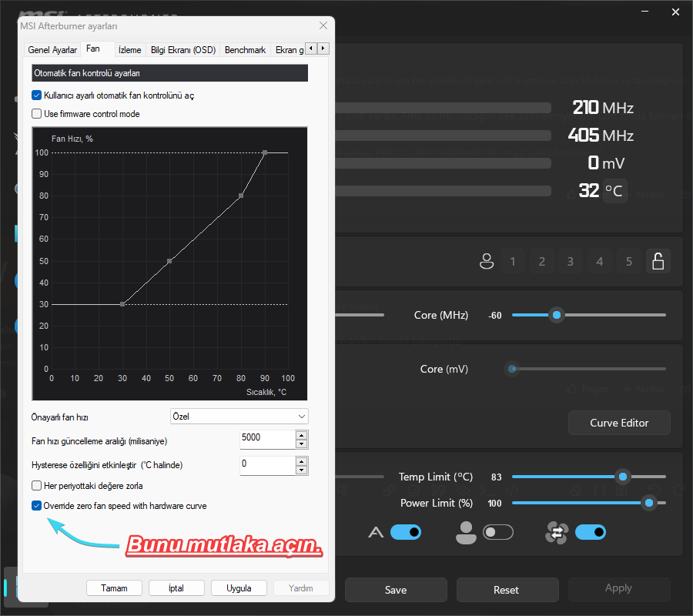Click the Temp Limit slider handle
Viewport: 693px width, 616px height.
click(623, 477)
